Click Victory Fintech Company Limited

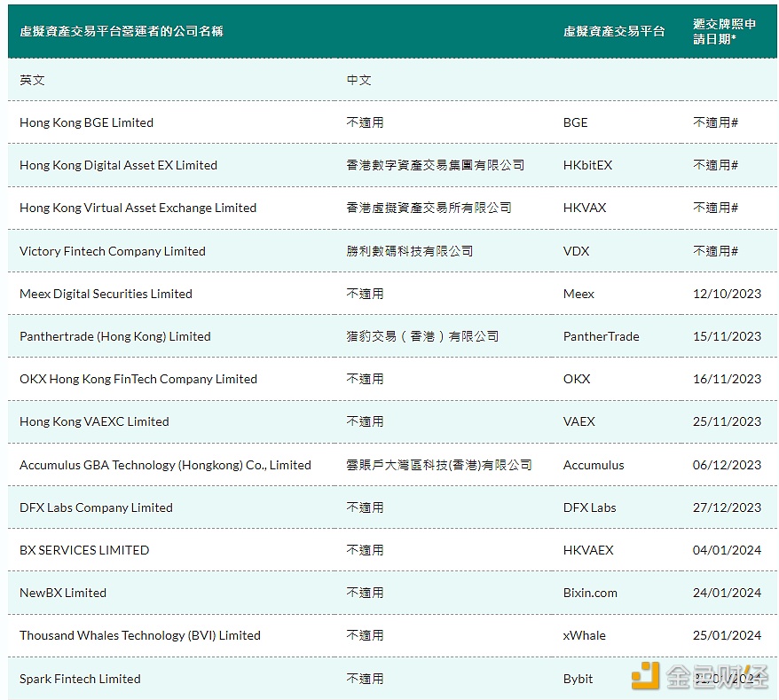click(113, 251)
